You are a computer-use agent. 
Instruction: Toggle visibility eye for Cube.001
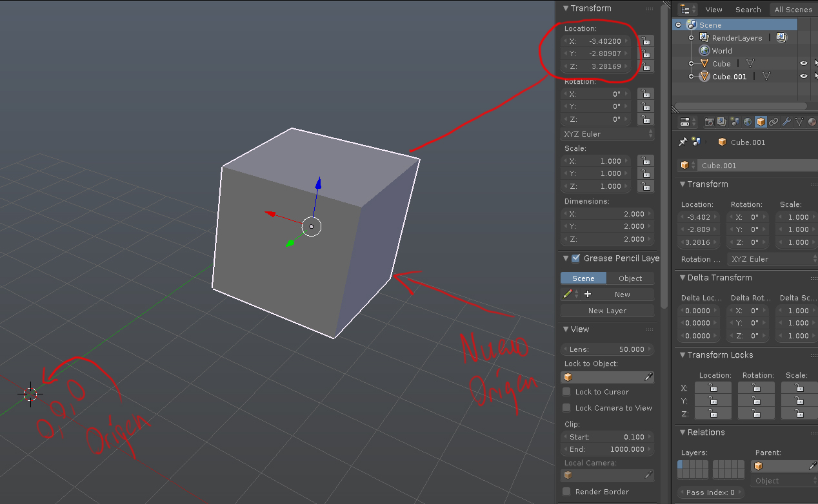(804, 77)
